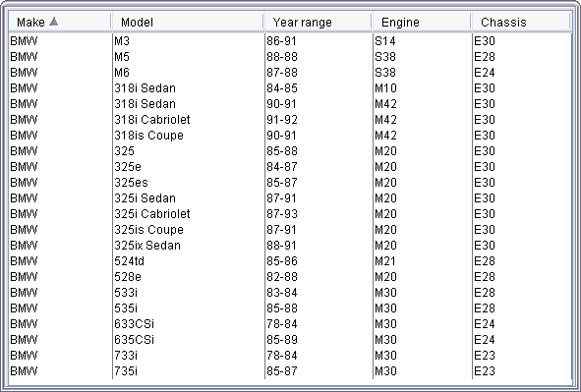Viewport: 581px width, 392px height.
Task: Select the 325 model cell
Action: point(189,151)
